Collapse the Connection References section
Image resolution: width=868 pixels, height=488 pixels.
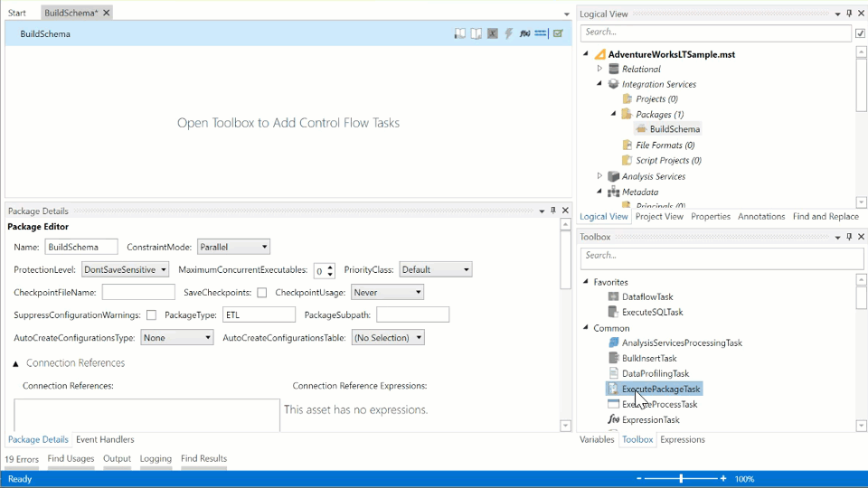15,363
